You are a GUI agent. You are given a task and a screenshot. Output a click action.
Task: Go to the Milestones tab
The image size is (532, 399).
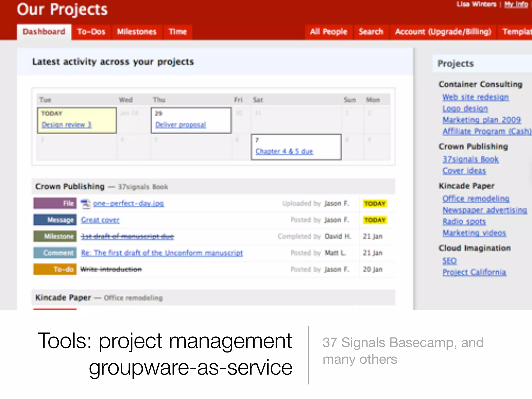[137, 32]
